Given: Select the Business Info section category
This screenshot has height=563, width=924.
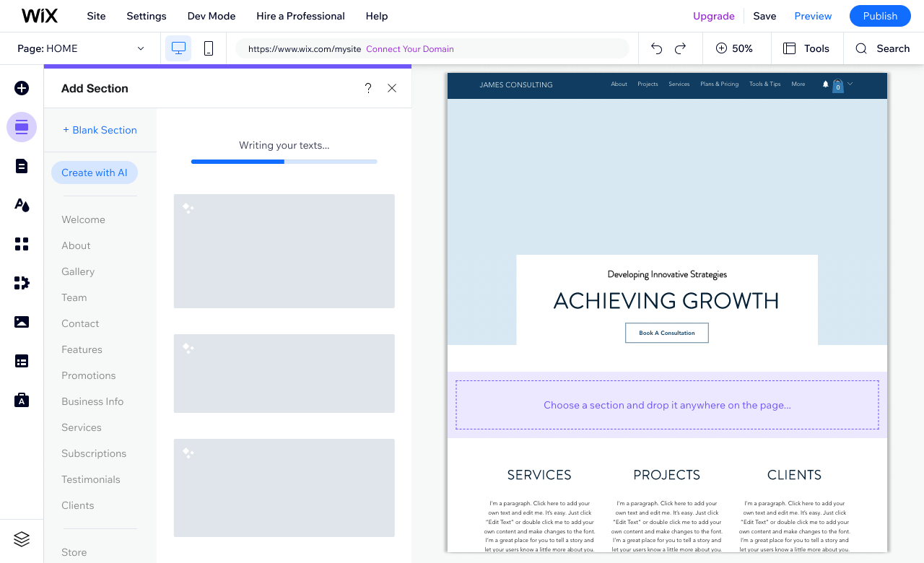Looking at the screenshot, I should point(92,401).
